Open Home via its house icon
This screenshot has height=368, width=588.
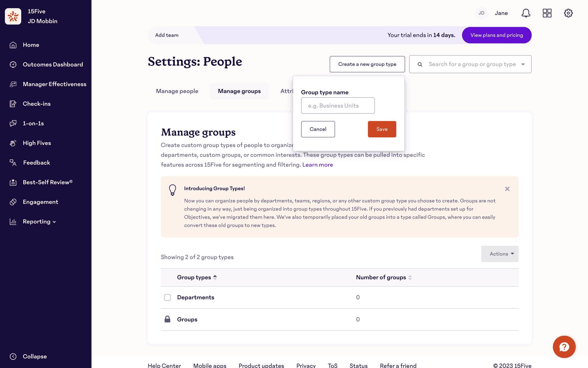13,45
